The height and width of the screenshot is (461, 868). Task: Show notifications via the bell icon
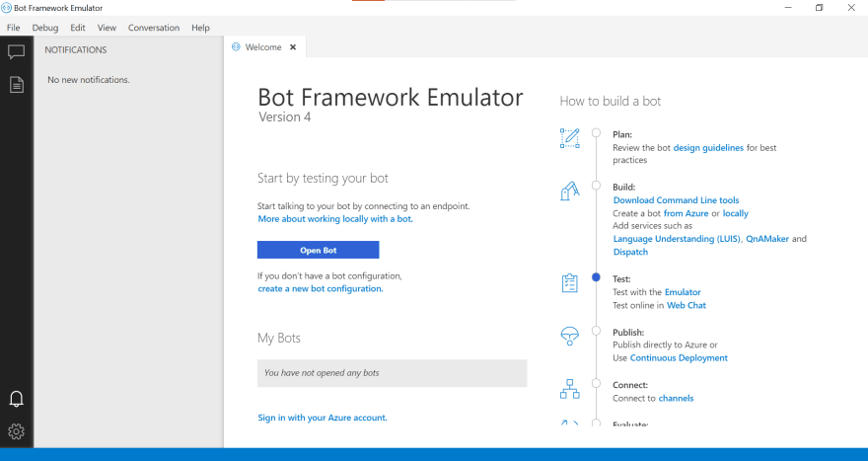16,399
